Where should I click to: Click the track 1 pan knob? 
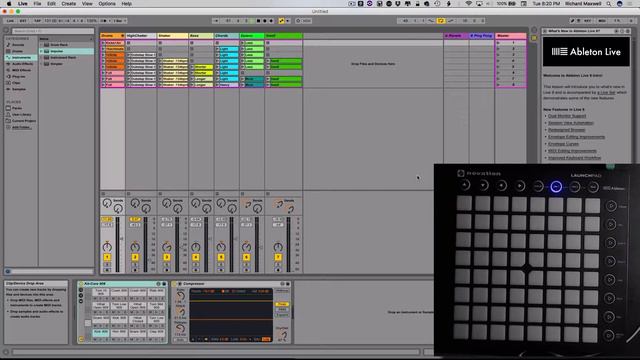[x=107, y=247]
